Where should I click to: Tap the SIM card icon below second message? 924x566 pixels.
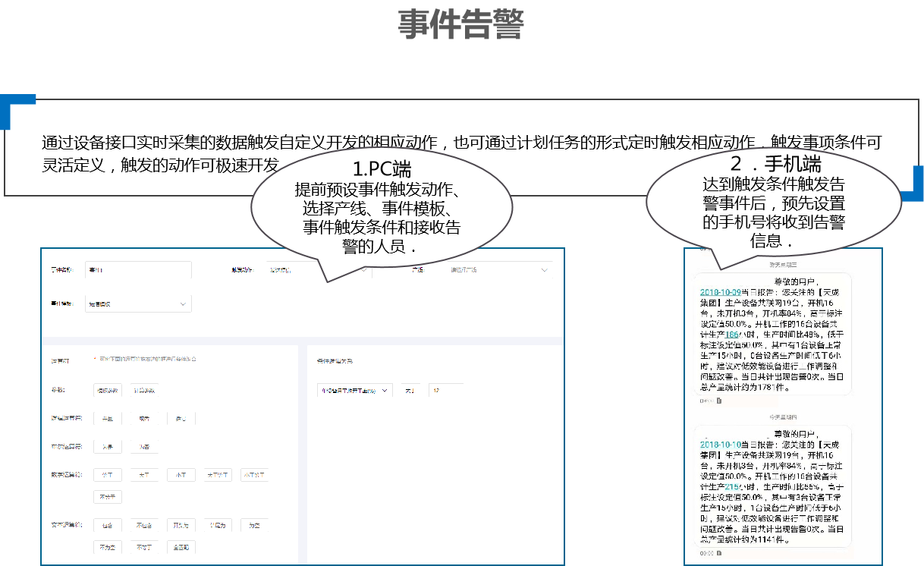(x=718, y=553)
